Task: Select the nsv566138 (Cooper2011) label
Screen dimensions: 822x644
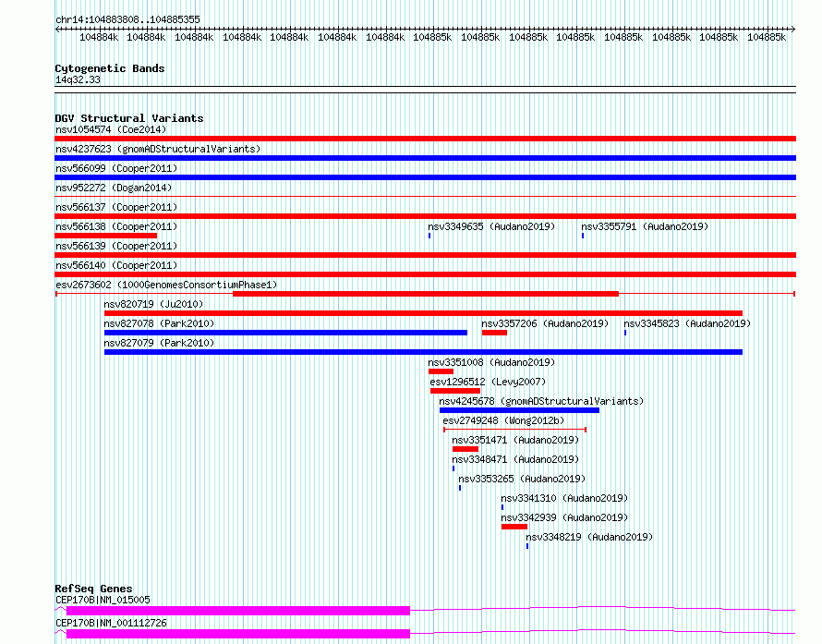Action: [116, 226]
